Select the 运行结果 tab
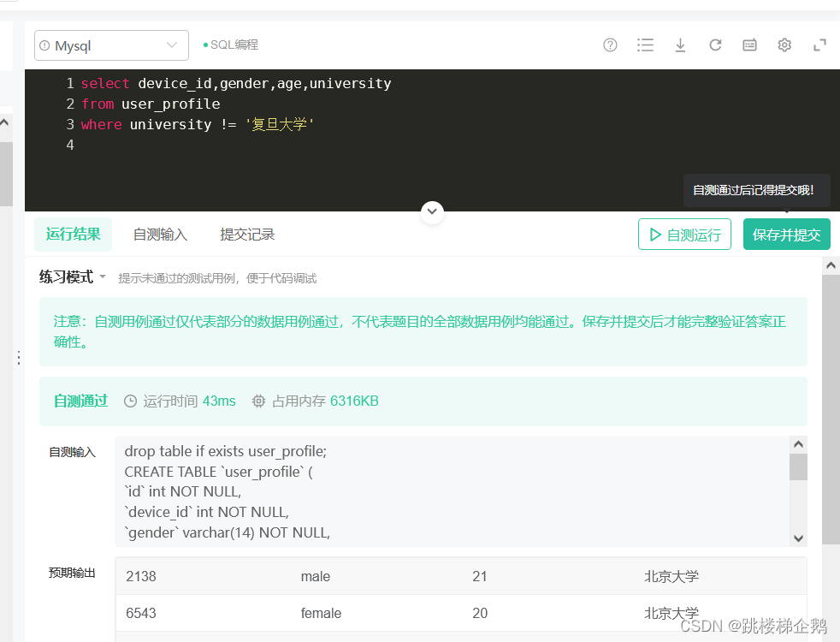This screenshot has width=840, height=642. point(74,235)
